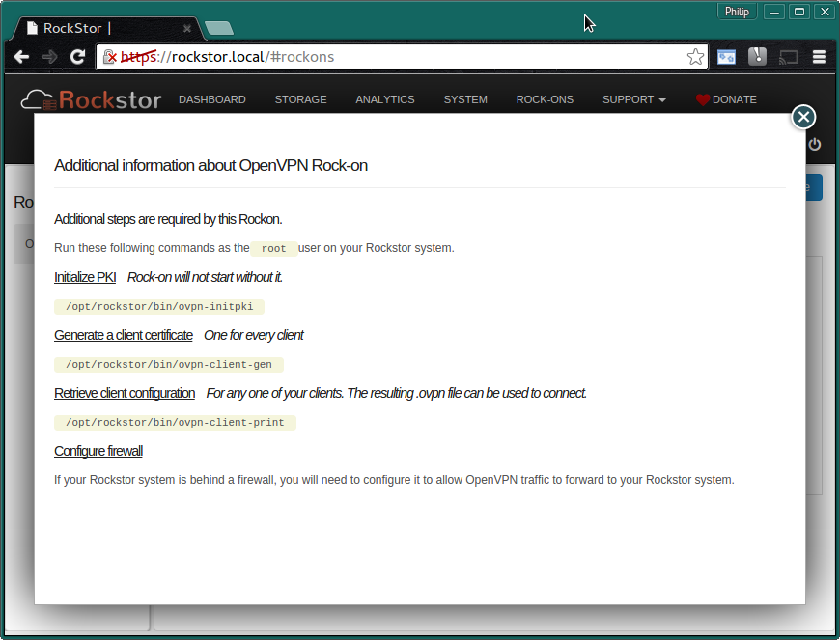Click the Donate link text
840x640 pixels.
click(x=735, y=99)
